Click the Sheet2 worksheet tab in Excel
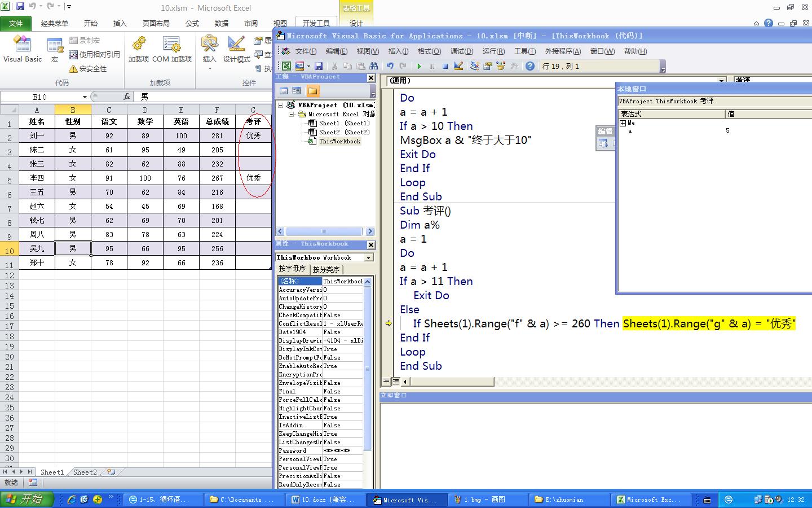Screen dimensions: 812x508 pyautogui.click(x=85, y=472)
